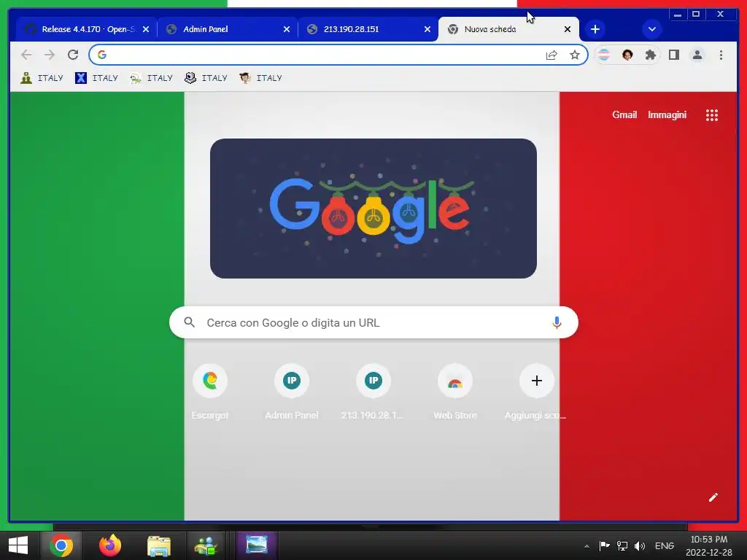Image resolution: width=747 pixels, height=560 pixels.
Task: Open new tab with plus button
Action: [595, 29]
